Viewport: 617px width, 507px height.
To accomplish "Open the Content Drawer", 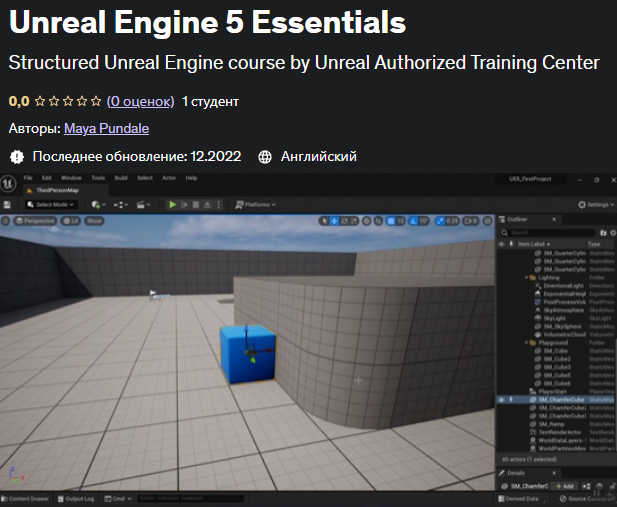I will [27, 498].
